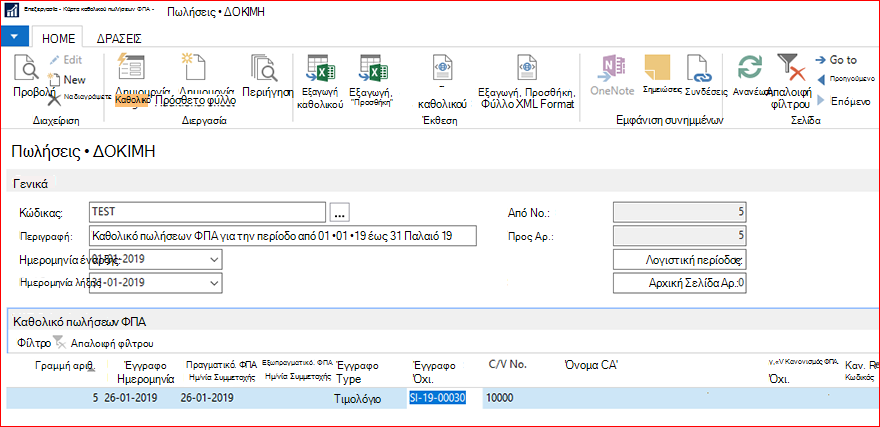
Task: Click the Ανανέωση refresh icon
Action: [750, 68]
